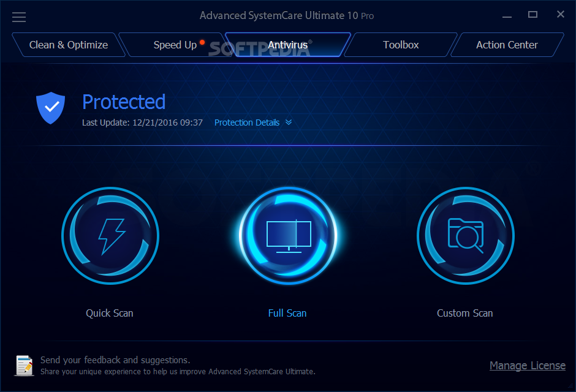Viewport: 576px width, 392px height.
Task: Open the Action Center tab
Action: 507,45
